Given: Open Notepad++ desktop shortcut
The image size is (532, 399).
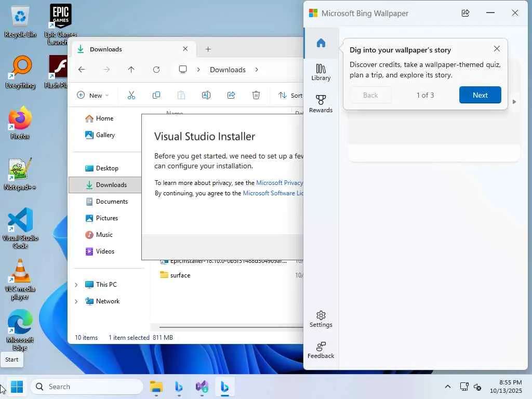Looking at the screenshot, I should coord(20,174).
